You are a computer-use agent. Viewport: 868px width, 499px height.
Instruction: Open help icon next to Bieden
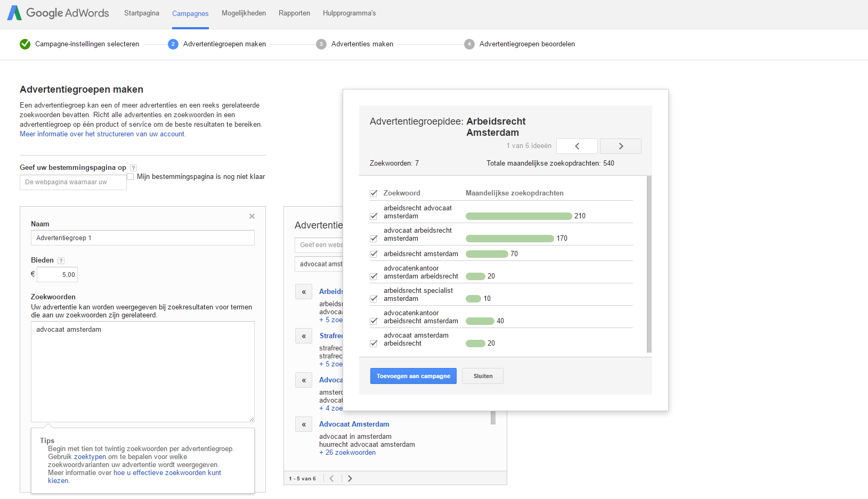61,260
